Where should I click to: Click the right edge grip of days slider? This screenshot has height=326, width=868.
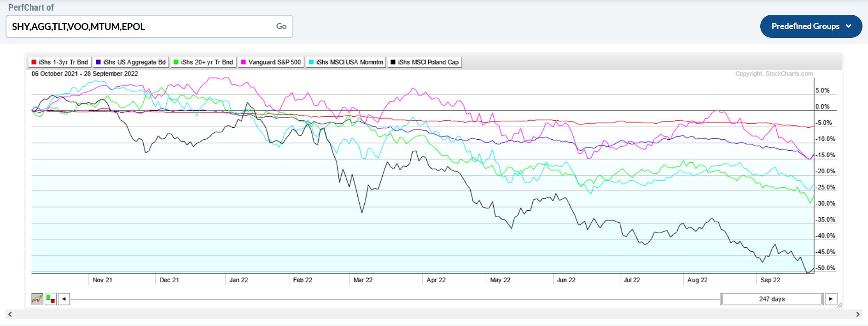(x=822, y=299)
